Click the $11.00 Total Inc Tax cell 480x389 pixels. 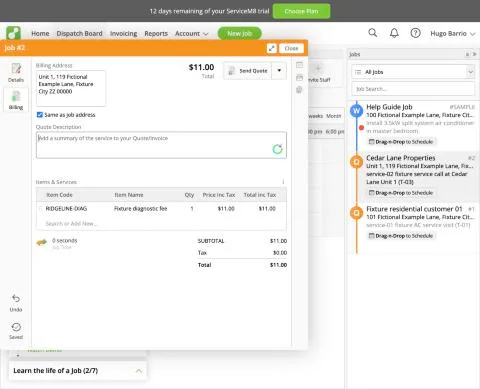267,209
